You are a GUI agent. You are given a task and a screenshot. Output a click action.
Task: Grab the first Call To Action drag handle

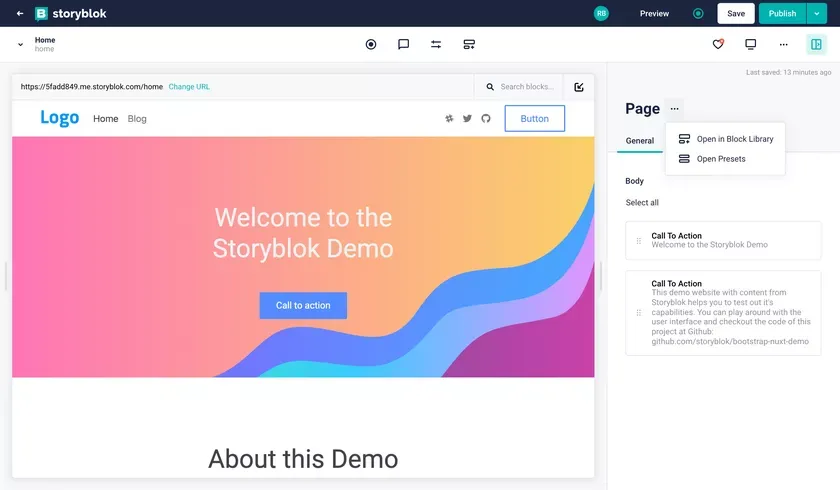(639, 241)
